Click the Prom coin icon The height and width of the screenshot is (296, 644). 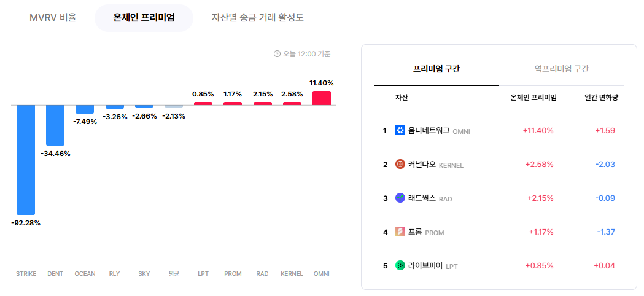click(x=400, y=232)
